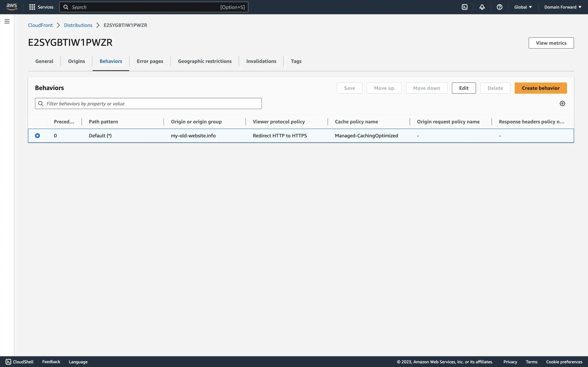
Task: Open the CloudShell terminal icon in top navigation
Action: (464, 7)
